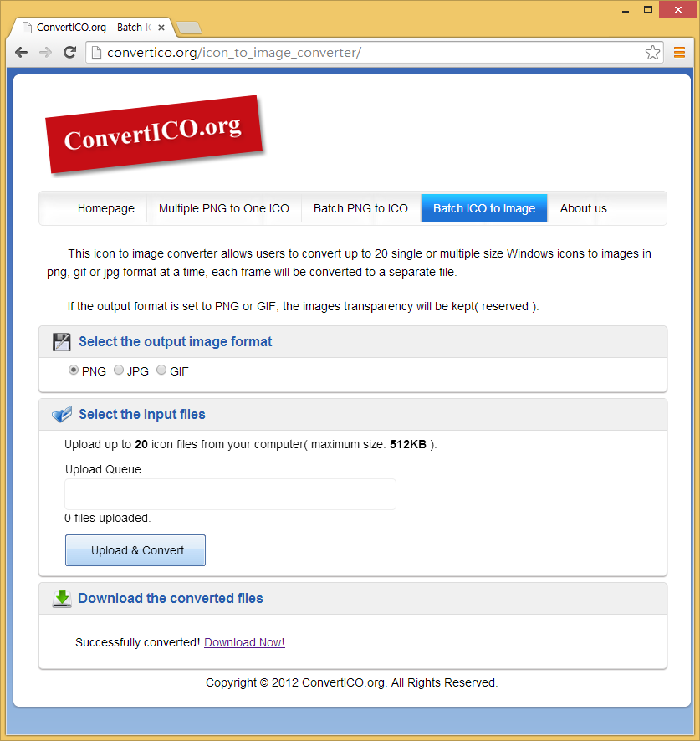This screenshot has height=741, width=700.
Task: Click the browser forward arrow
Action: tap(45, 53)
